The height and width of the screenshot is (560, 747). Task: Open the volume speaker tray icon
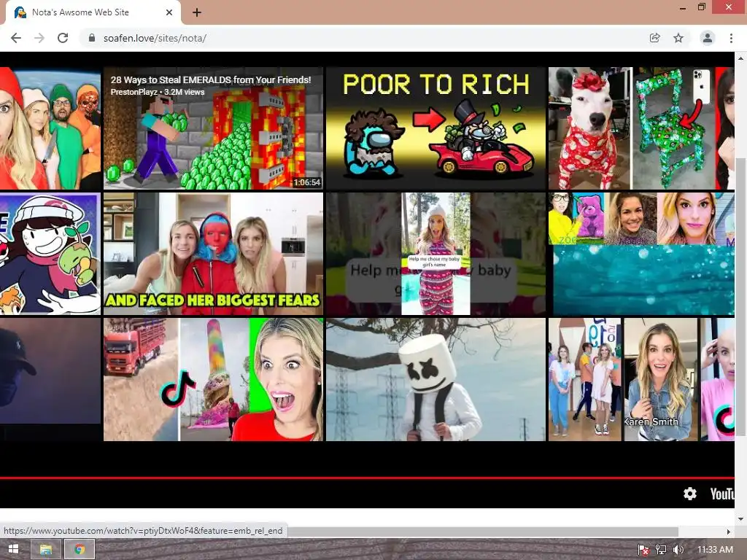pos(678,550)
